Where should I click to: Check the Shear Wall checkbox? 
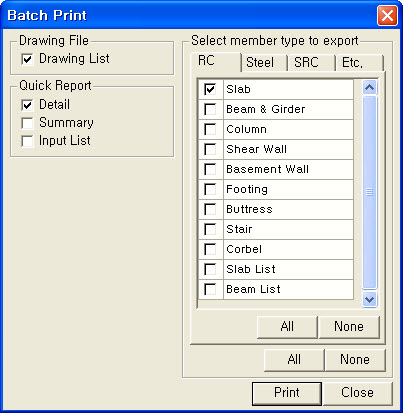tap(210, 149)
